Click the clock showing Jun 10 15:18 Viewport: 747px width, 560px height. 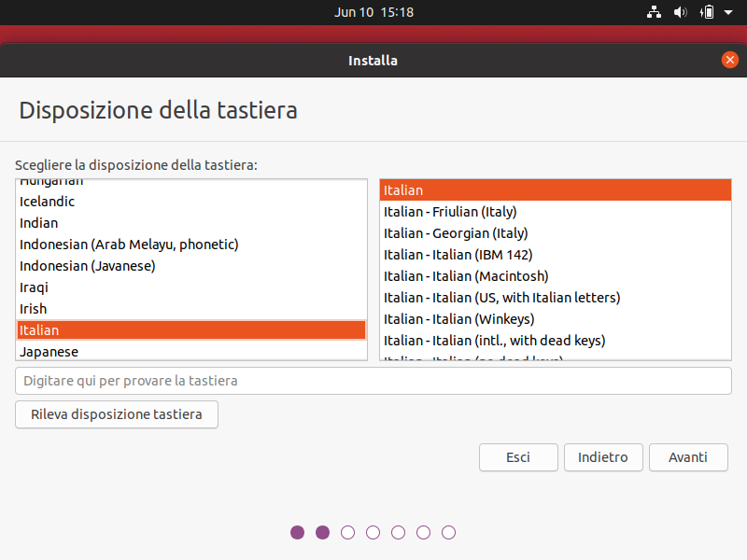373,12
